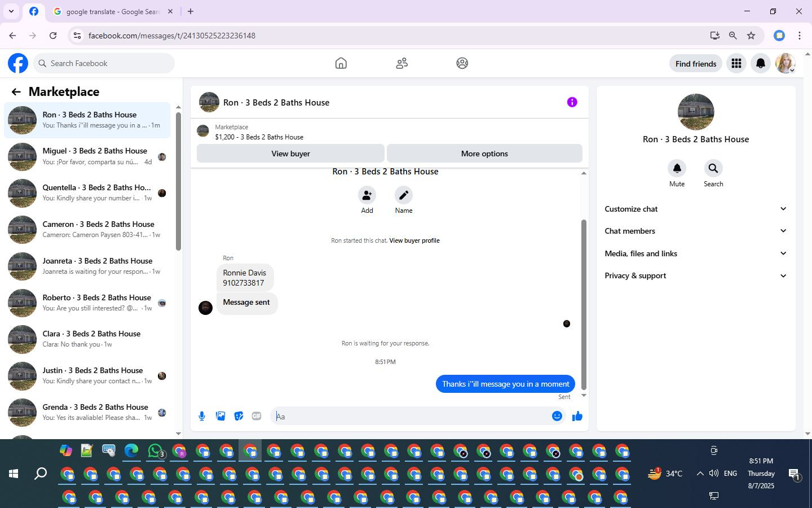Screen dimensions: 812x508
Task: Click the Find friends button
Action: [x=696, y=64]
